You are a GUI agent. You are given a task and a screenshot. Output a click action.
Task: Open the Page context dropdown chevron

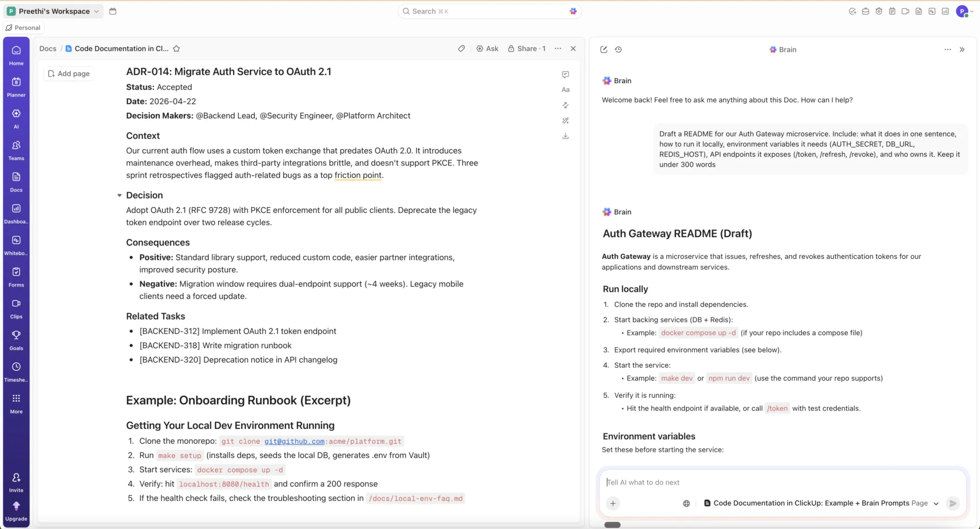click(x=936, y=503)
